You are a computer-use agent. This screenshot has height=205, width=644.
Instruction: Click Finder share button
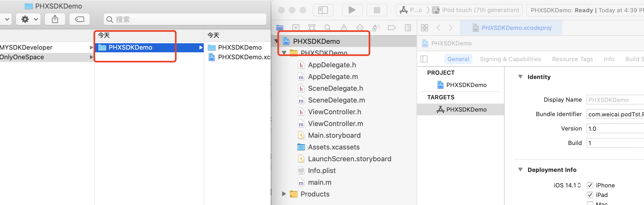[x=55, y=19]
